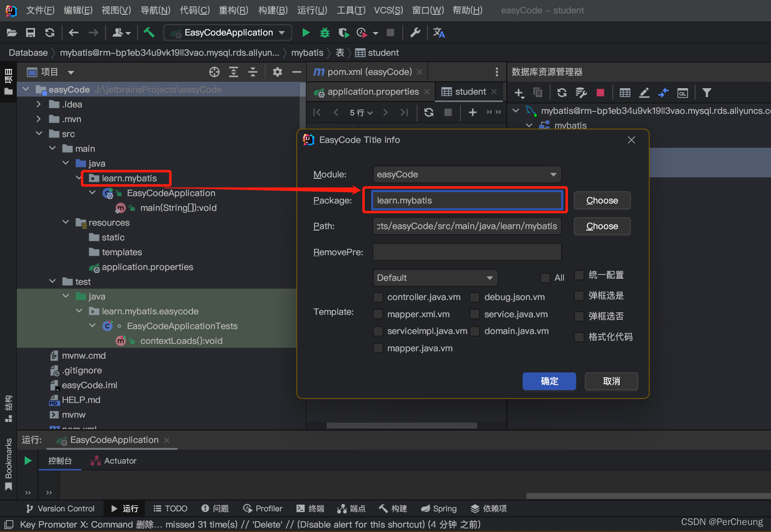
Task: Check the service.java.vm template
Action: click(x=475, y=314)
